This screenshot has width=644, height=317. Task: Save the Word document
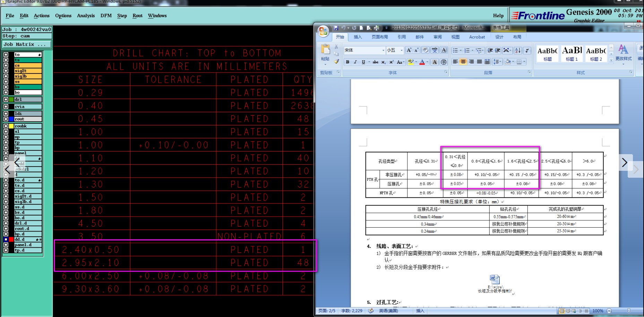pyautogui.click(x=336, y=28)
